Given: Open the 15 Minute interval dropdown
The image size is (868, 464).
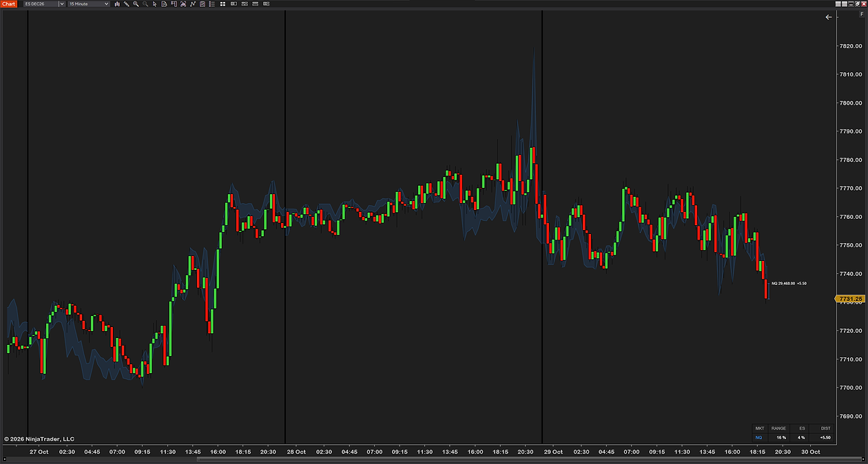Looking at the screenshot, I should pyautogui.click(x=89, y=4).
